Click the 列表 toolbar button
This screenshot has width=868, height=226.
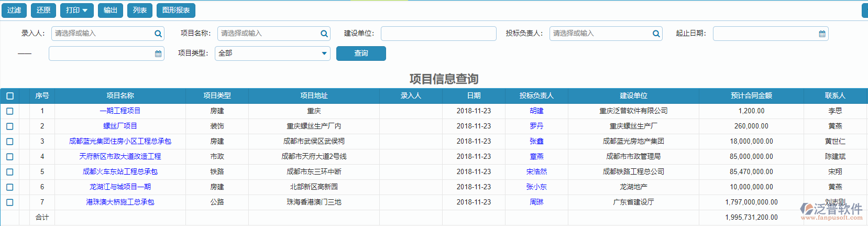tap(140, 10)
